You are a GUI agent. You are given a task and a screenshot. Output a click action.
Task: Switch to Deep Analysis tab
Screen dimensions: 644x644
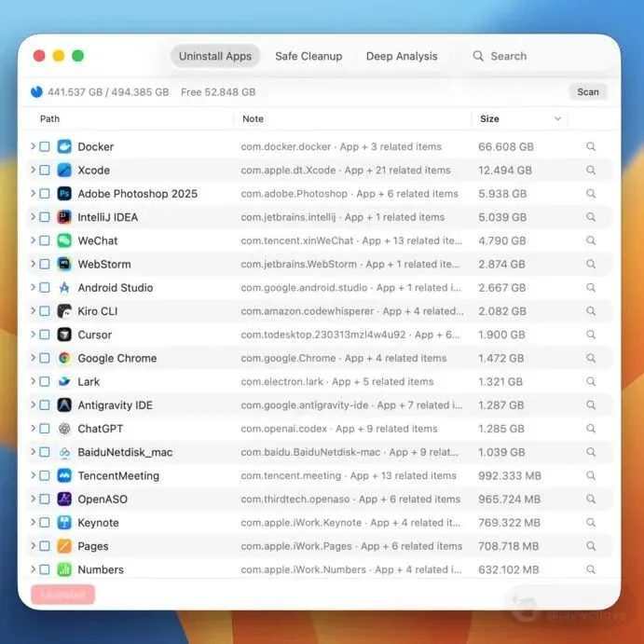pyautogui.click(x=402, y=56)
